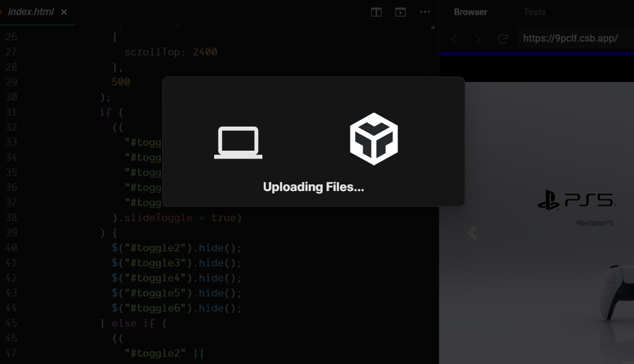Go forward in the preview browser
This screenshot has height=364, width=634.
coord(478,39)
